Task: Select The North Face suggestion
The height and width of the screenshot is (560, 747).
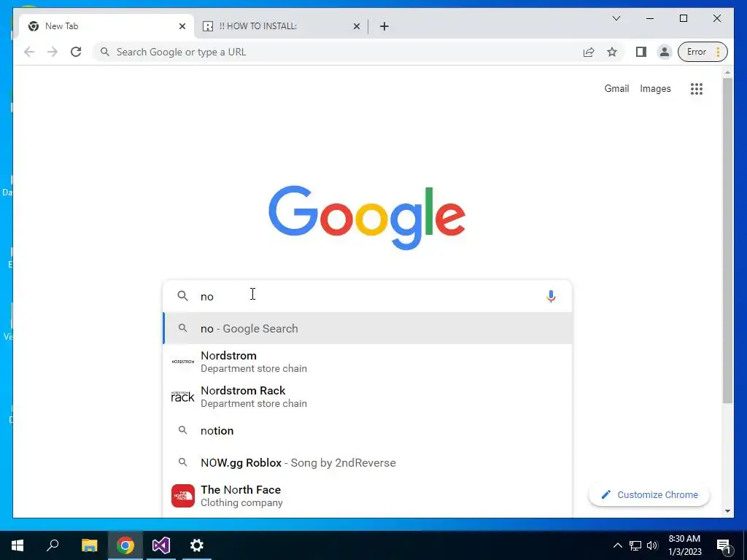Action: point(367,496)
